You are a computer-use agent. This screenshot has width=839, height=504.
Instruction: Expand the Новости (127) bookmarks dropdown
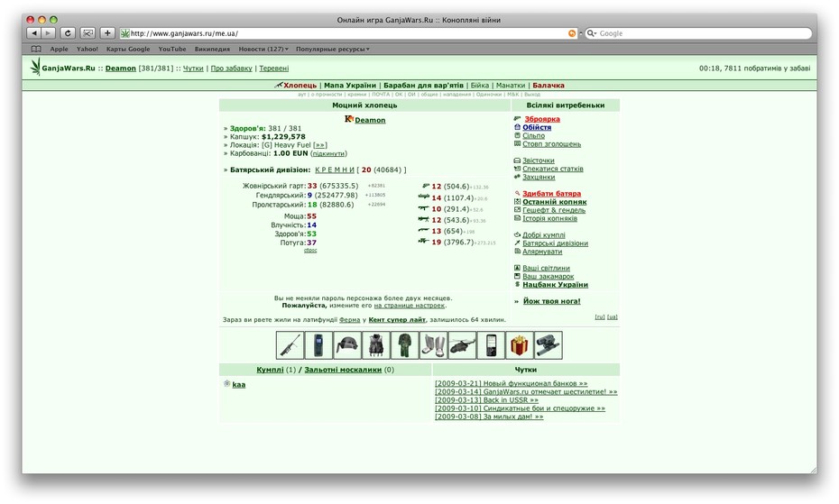tap(263, 49)
